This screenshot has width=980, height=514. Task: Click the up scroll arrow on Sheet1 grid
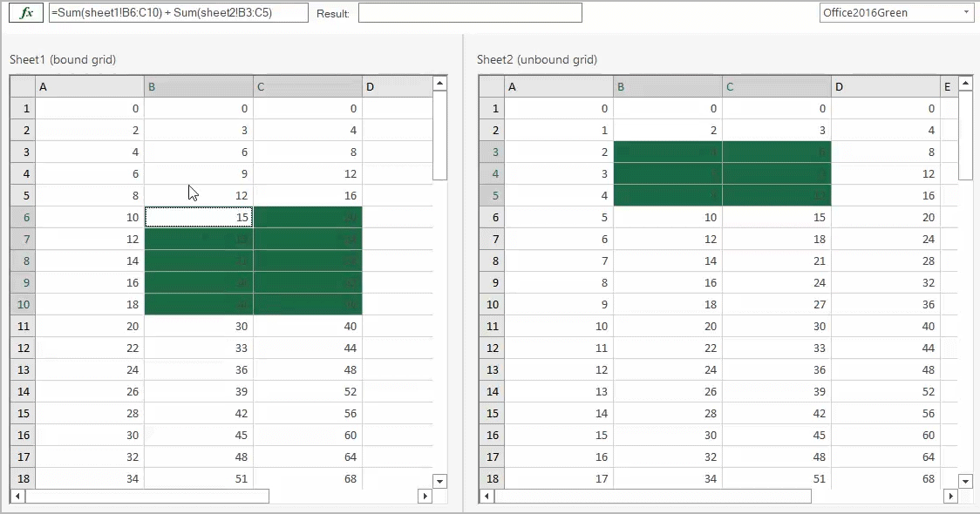[x=440, y=83]
